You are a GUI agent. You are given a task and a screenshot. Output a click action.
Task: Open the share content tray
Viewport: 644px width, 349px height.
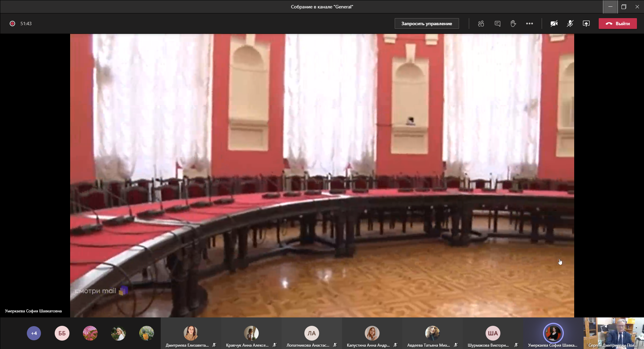coord(586,24)
